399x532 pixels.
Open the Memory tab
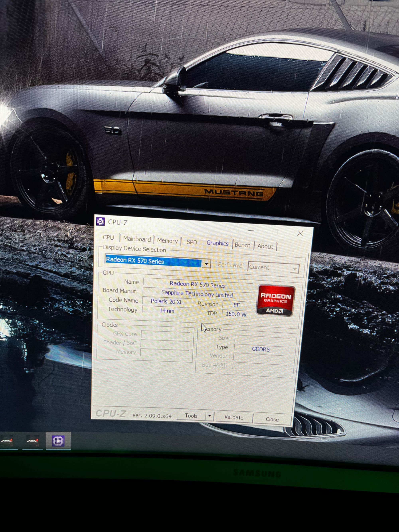[167, 241]
